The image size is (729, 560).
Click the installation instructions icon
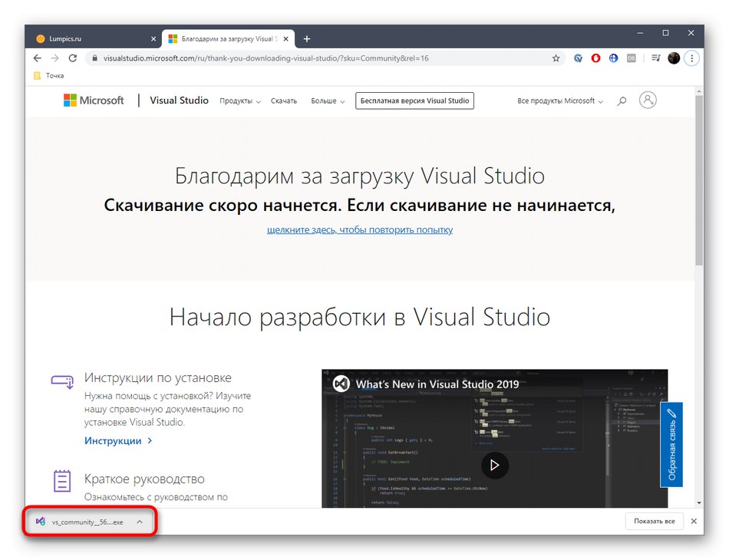coord(62,381)
